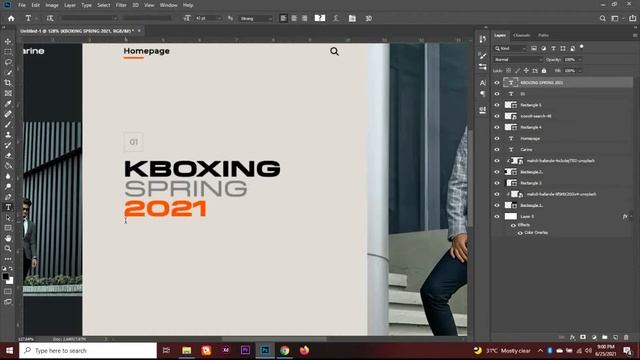Add a layer mask from panel bottom
The width and height of the screenshot is (640, 360).
point(583,337)
